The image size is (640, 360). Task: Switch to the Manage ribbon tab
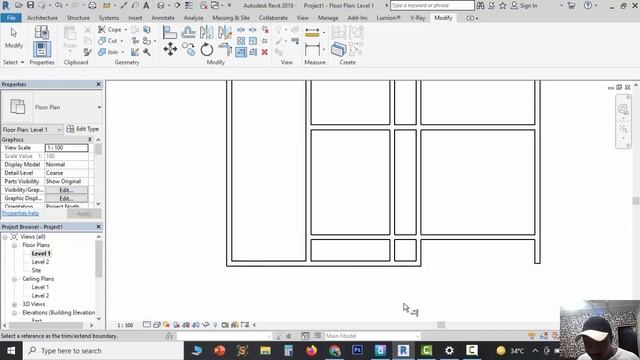pyautogui.click(x=328, y=18)
